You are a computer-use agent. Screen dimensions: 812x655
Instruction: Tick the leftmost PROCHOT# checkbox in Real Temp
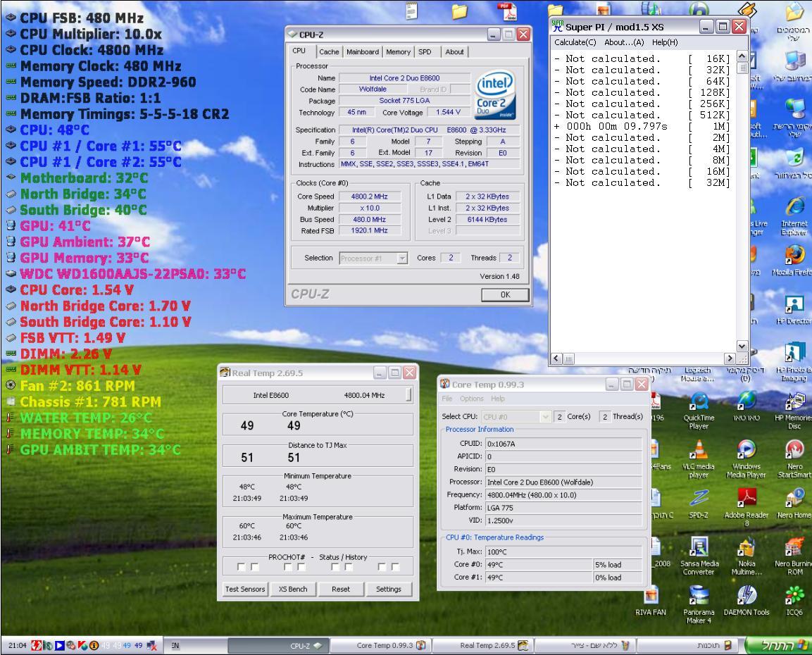[241, 567]
